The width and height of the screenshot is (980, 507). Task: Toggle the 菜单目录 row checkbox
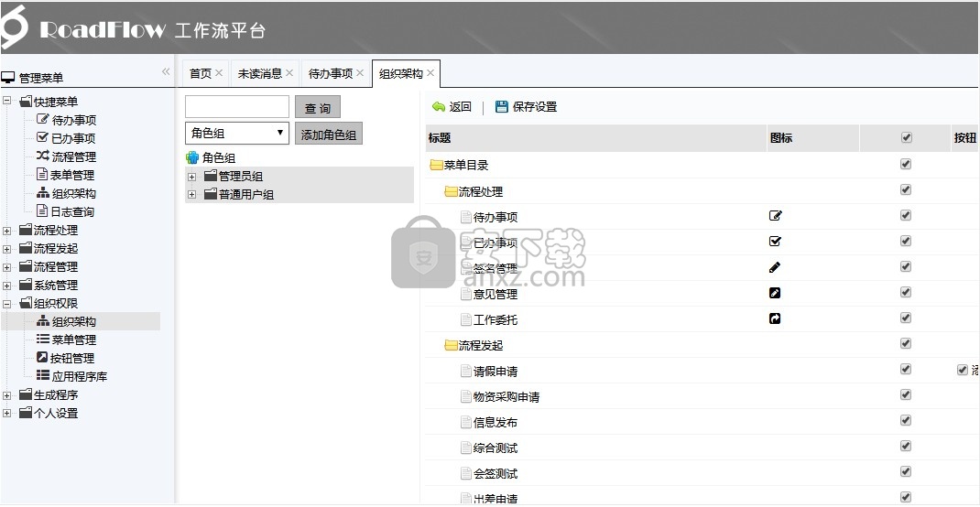906,164
